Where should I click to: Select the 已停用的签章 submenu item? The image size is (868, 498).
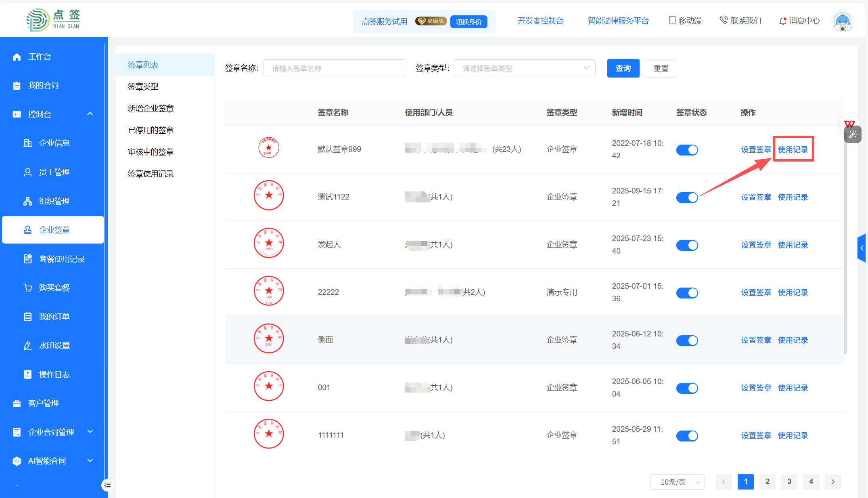pyautogui.click(x=151, y=130)
